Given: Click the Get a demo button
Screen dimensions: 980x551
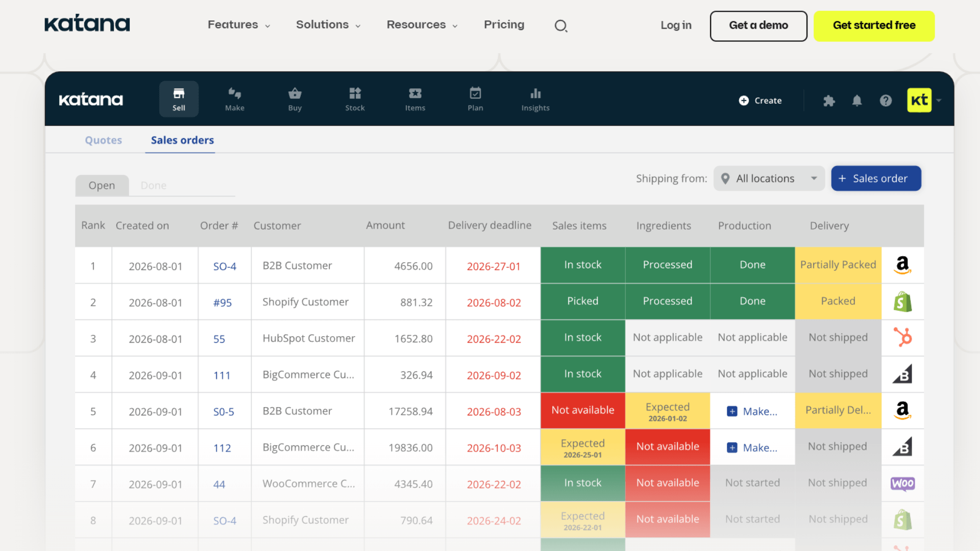Looking at the screenshot, I should pos(758,26).
